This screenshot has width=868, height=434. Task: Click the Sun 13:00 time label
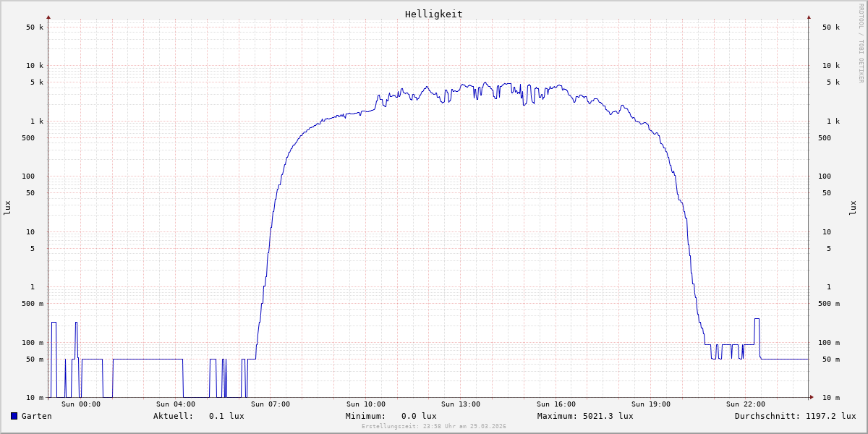pos(461,404)
